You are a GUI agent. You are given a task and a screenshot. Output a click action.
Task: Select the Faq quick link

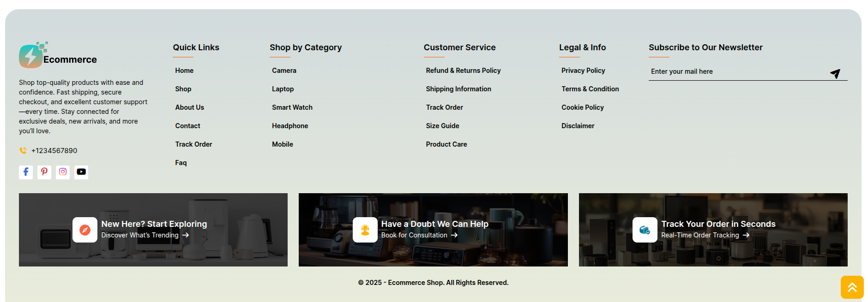[181, 163]
